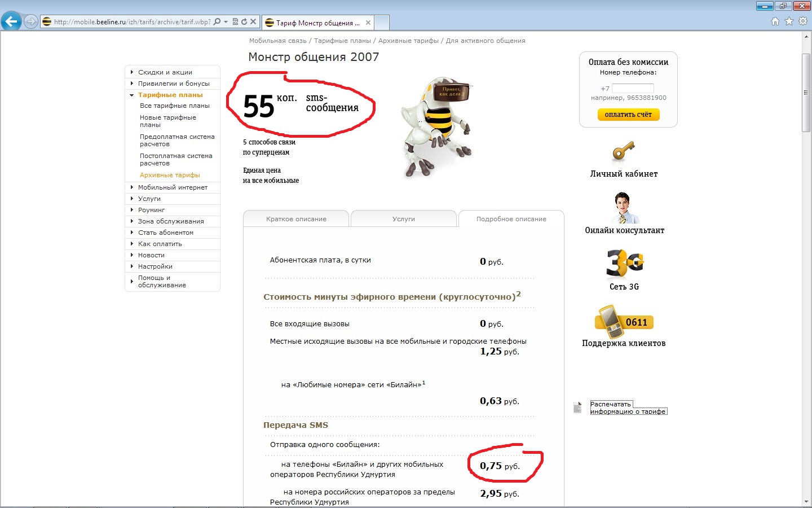Viewport: 812px width, 508px height.
Task: Click breadcrumb 'Для активного общения'
Action: (x=486, y=41)
